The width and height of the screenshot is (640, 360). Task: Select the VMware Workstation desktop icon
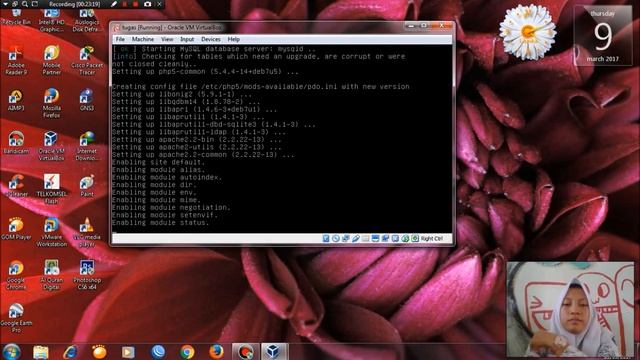click(51, 232)
